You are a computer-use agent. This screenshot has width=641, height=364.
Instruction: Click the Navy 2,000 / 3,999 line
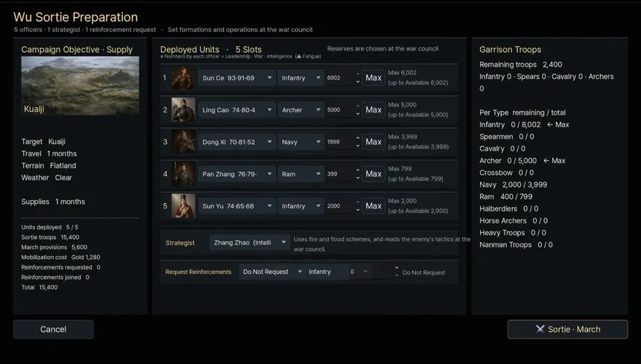click(x=513, y=185)
